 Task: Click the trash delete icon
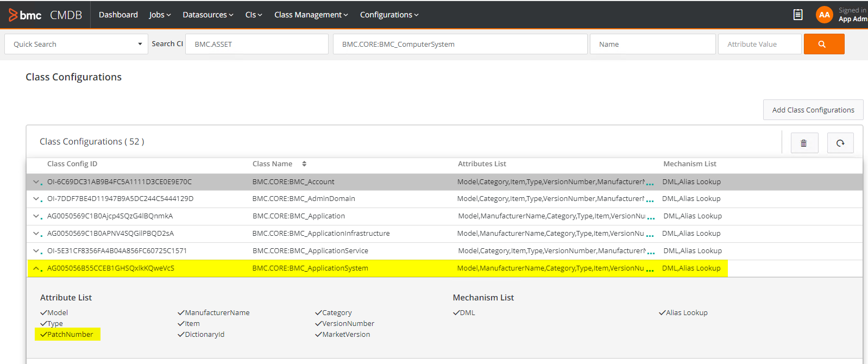tap(804, 143)
